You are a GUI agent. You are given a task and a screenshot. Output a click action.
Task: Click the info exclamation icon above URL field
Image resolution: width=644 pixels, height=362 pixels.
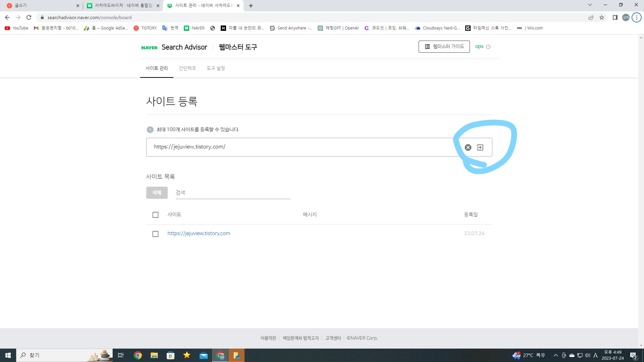[x=150, y=130]
